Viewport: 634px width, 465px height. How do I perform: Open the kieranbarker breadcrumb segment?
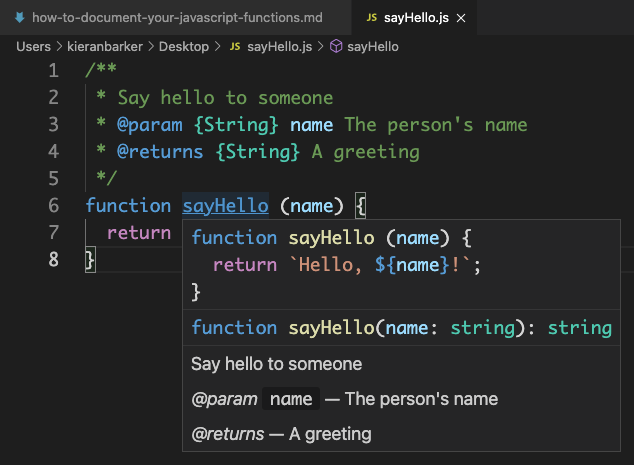(105, 46)
